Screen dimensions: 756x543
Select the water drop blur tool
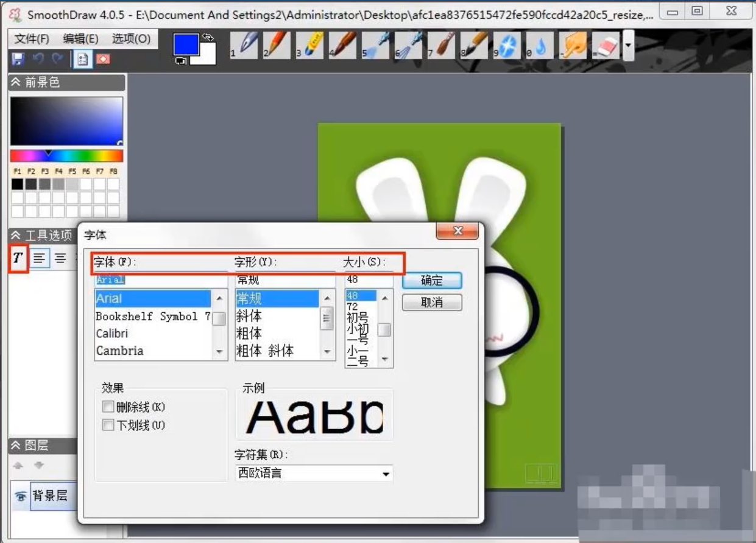pyautogui.click(x=542, y=46)
